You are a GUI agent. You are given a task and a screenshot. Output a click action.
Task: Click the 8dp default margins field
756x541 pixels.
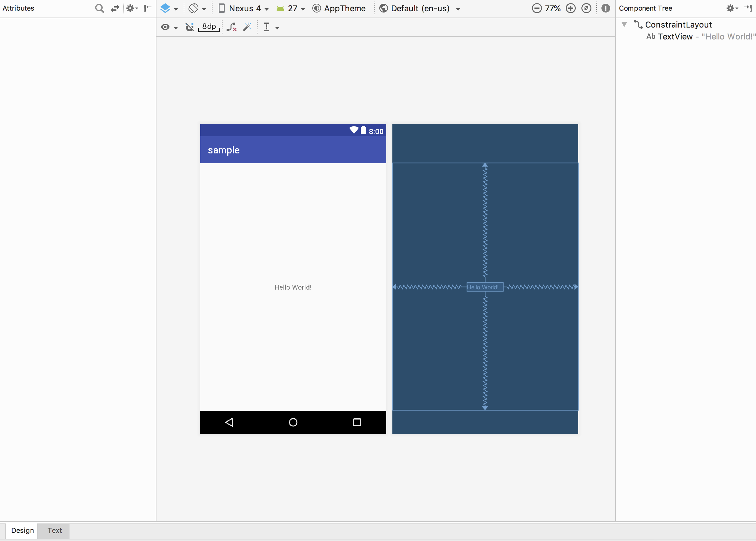point(209,27)
